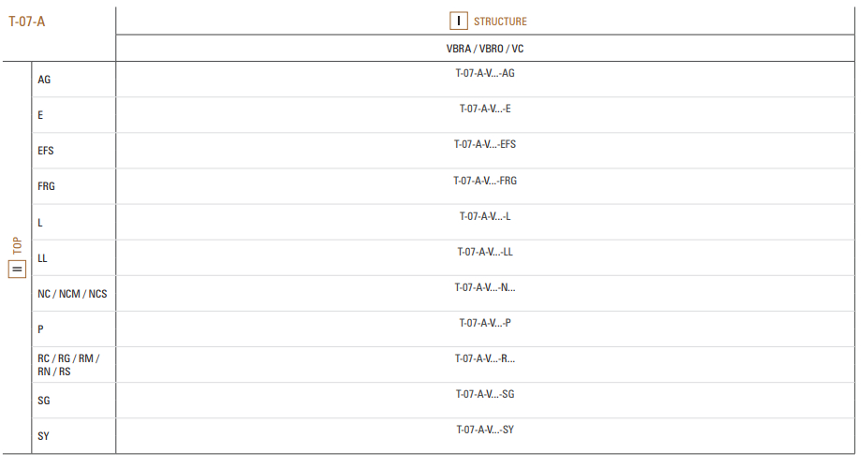Click the FRG row label
Screen dimensions: 868x467
click(x=47, y=186)
